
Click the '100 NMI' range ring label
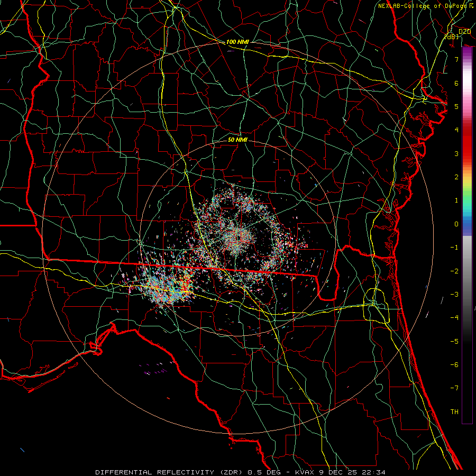[237, 42]
